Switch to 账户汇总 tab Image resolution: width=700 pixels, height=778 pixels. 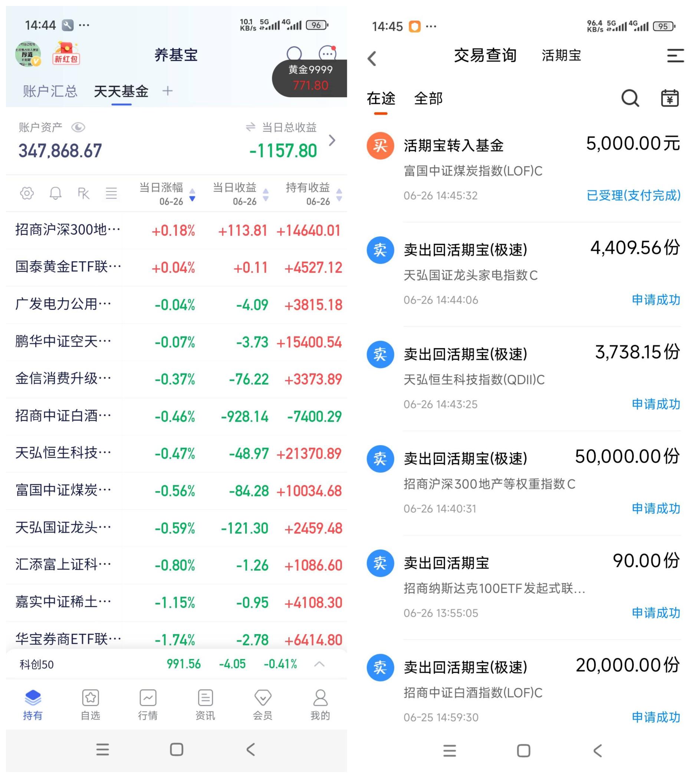coord(50,92)
